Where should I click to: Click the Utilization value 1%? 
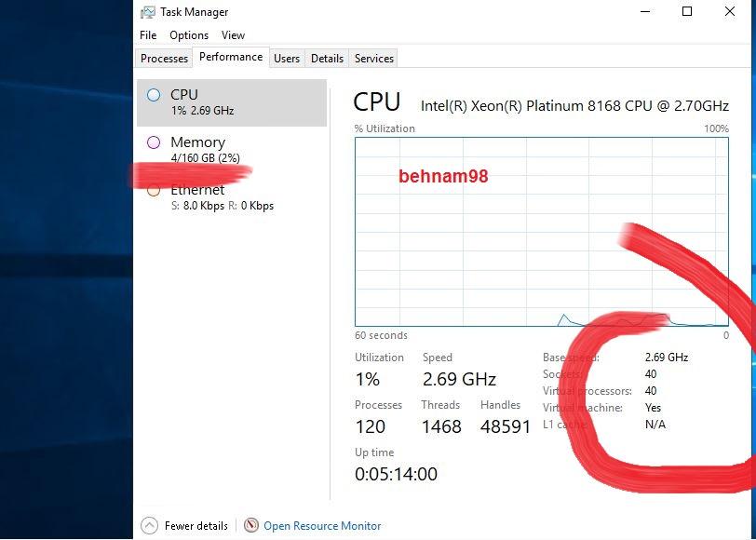coord(368,380)
